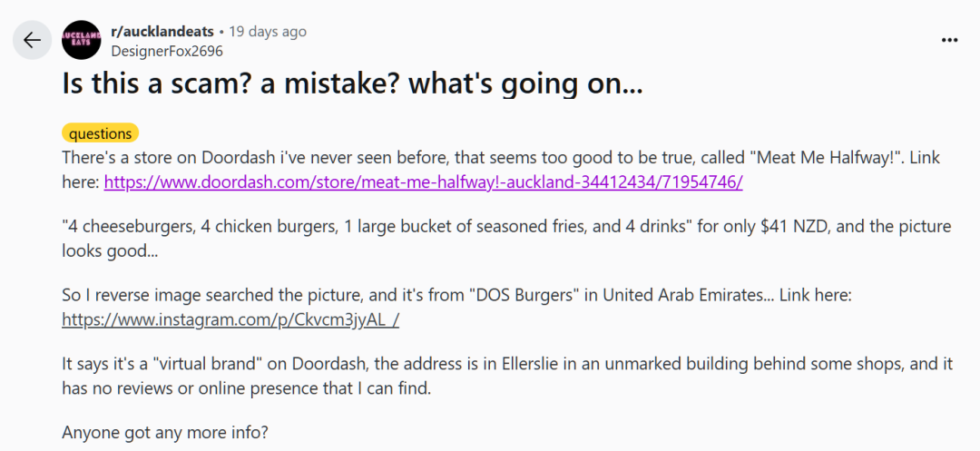Open the three-dot post options menu

(x=949, y=40)
